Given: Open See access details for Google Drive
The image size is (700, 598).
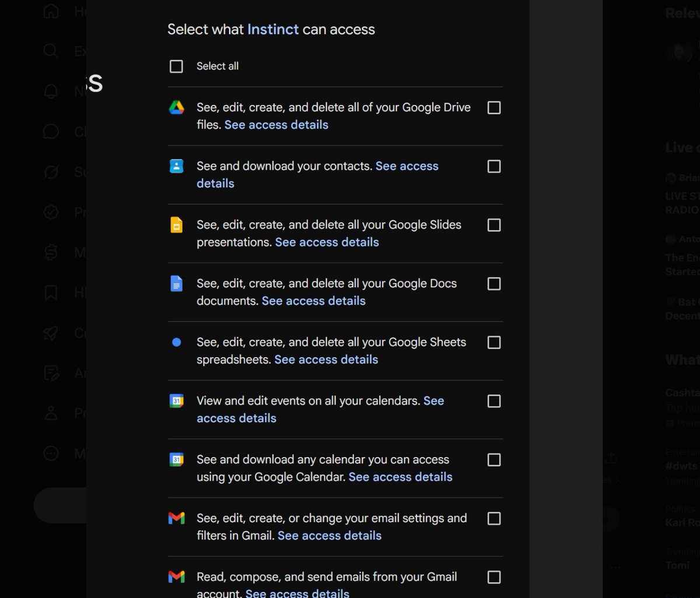Looking at the screenshot, I should [276, 125].
